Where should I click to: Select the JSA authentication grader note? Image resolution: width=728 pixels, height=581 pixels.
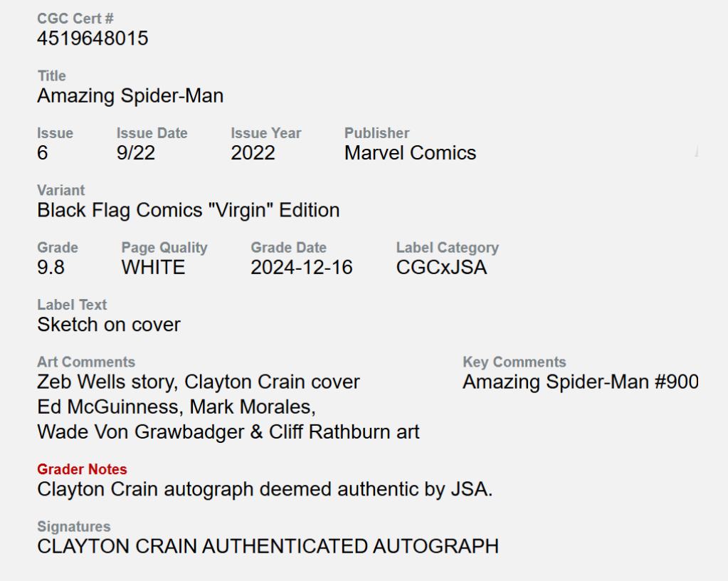(x=265, y=490)
